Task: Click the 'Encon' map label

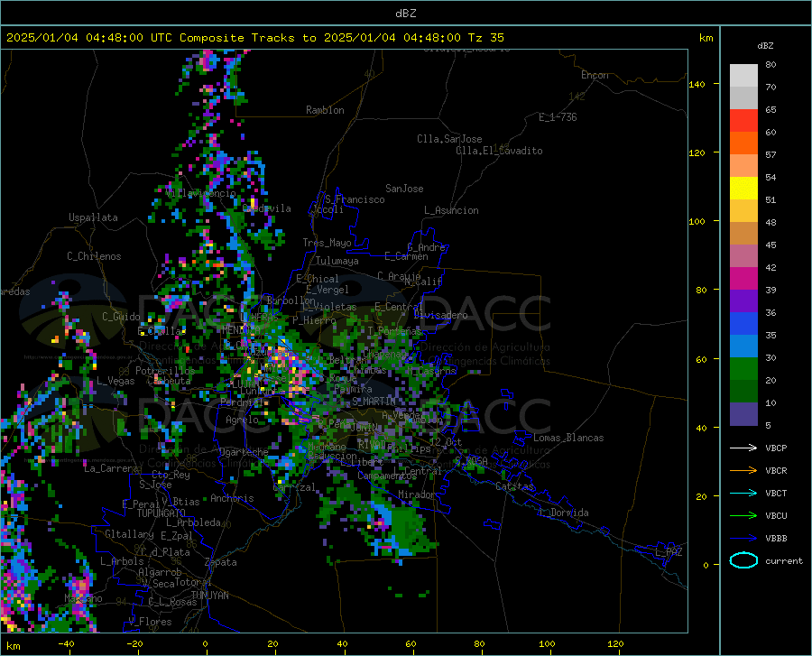Action: (595, 75)
